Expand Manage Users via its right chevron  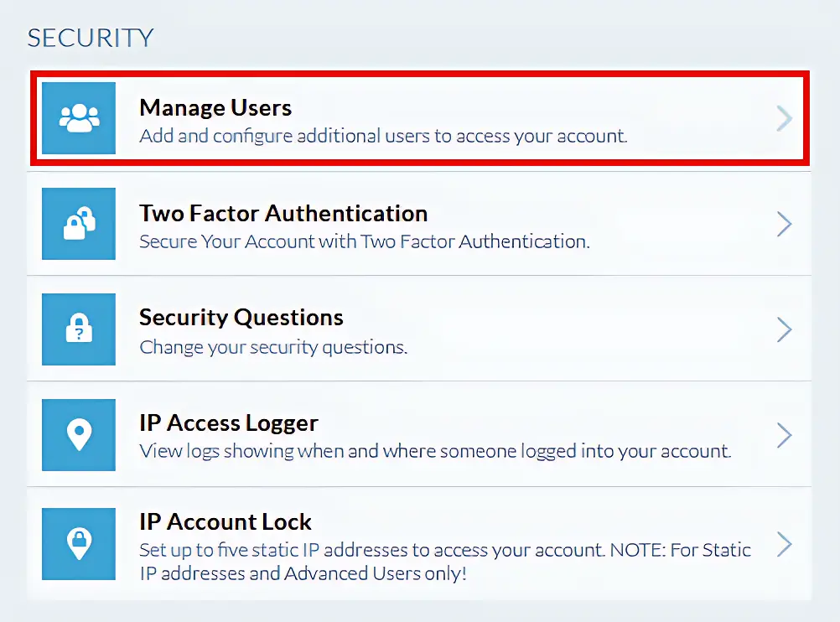[784, 119]
